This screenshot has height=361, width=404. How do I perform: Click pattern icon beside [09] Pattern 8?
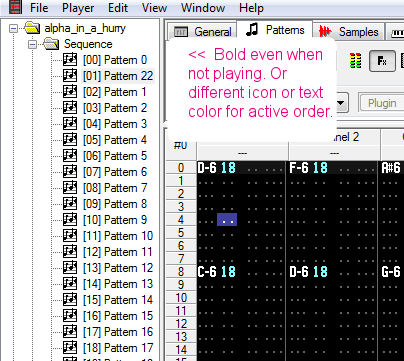(x=70, y=203)
